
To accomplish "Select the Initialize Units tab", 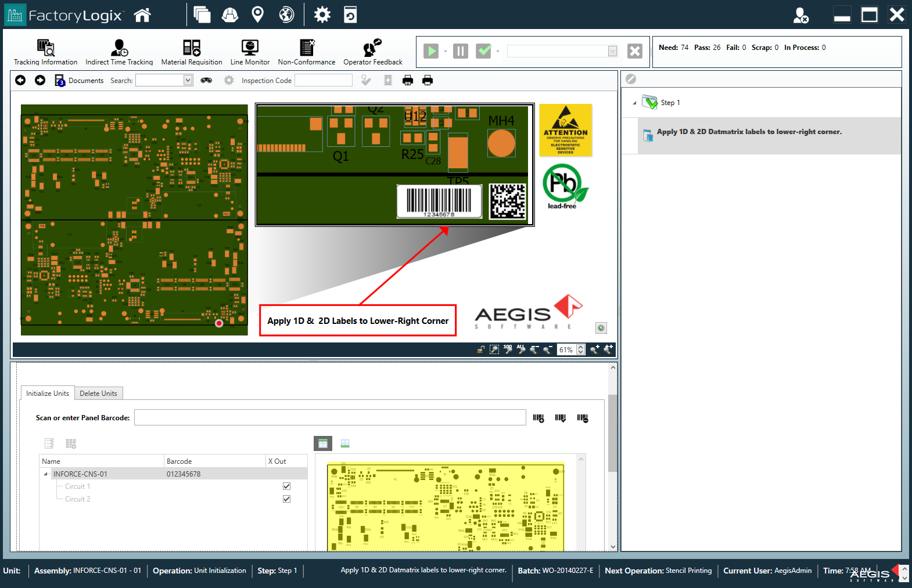I will coord(48,394).
